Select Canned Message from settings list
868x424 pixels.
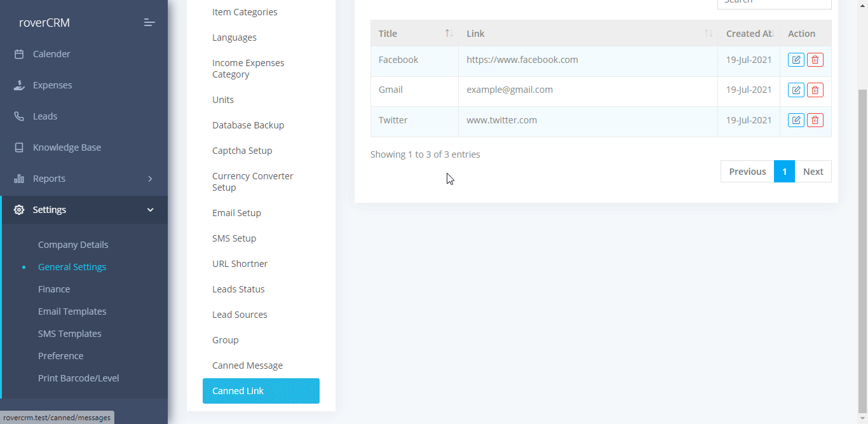tap(247, 366)
